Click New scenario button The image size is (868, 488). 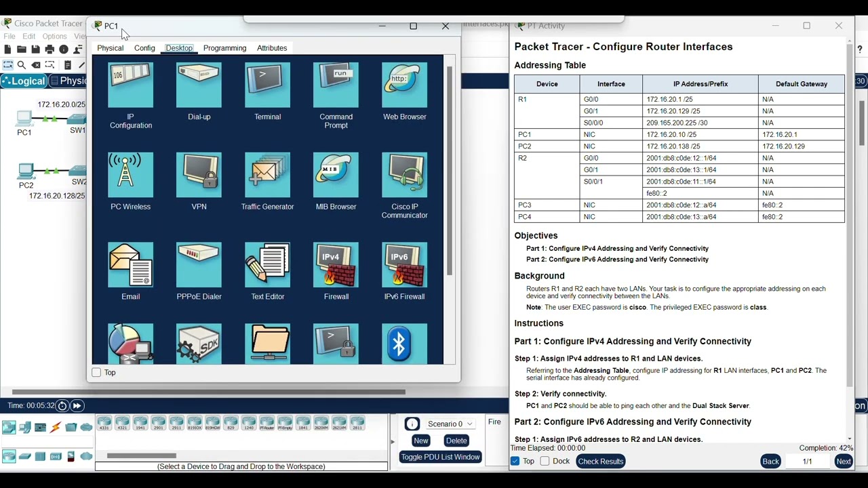pyautogui.click(x=420, y=441)
